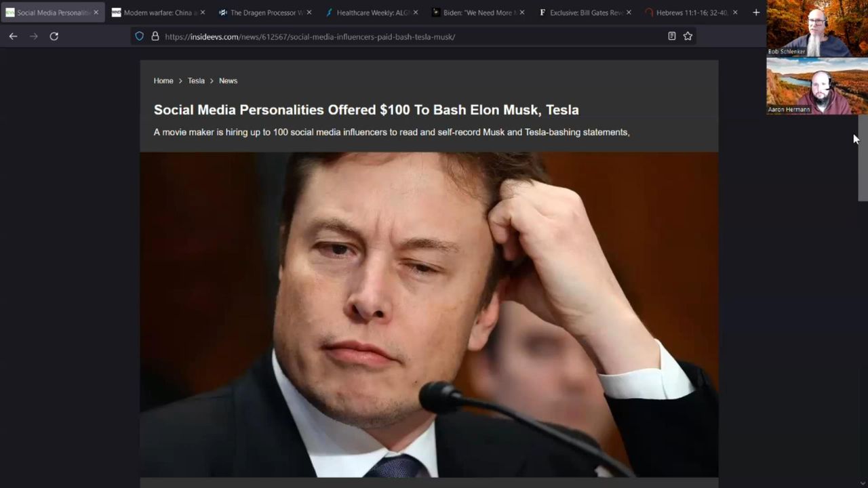This screenshot has width=868, height=488.
Task: Close the Modern warfare: China tab
Action: pos(203,12)
